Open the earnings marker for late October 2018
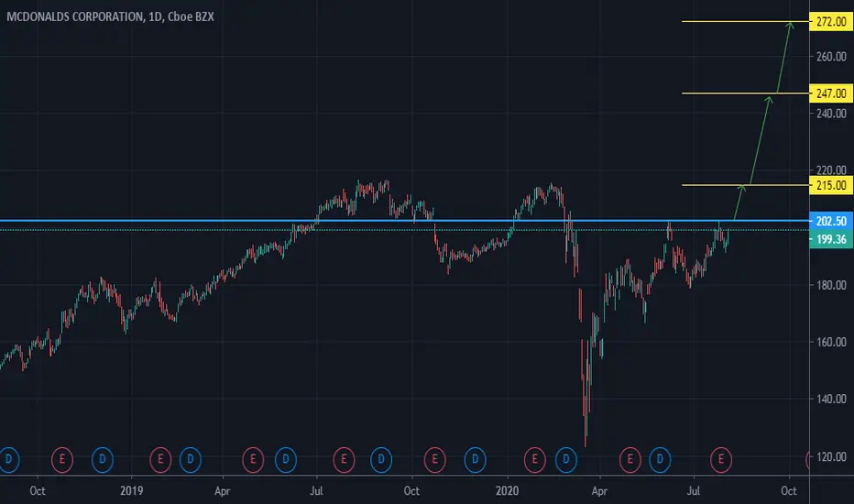The width and height of the screenshot is (854, 504). [x=62, y=460]
